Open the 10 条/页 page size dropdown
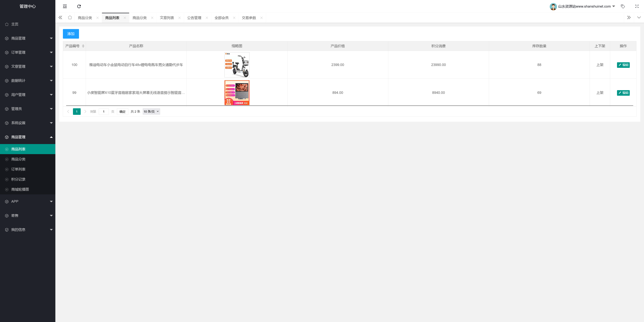Viewport: 644px width, 322px height. (151, 112)
